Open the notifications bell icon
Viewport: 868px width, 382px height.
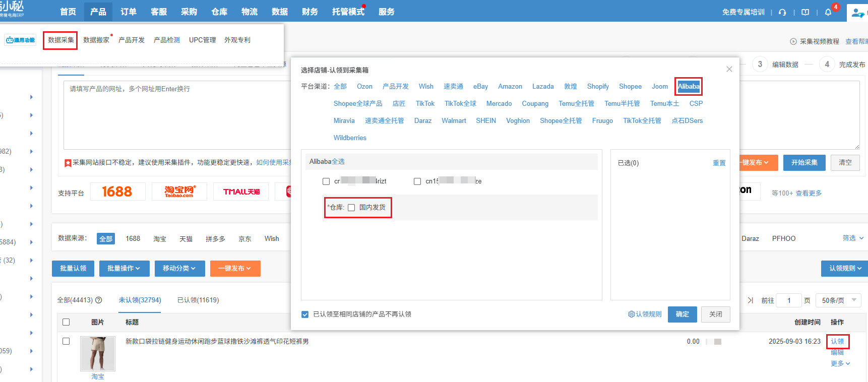tap(828, 12)
